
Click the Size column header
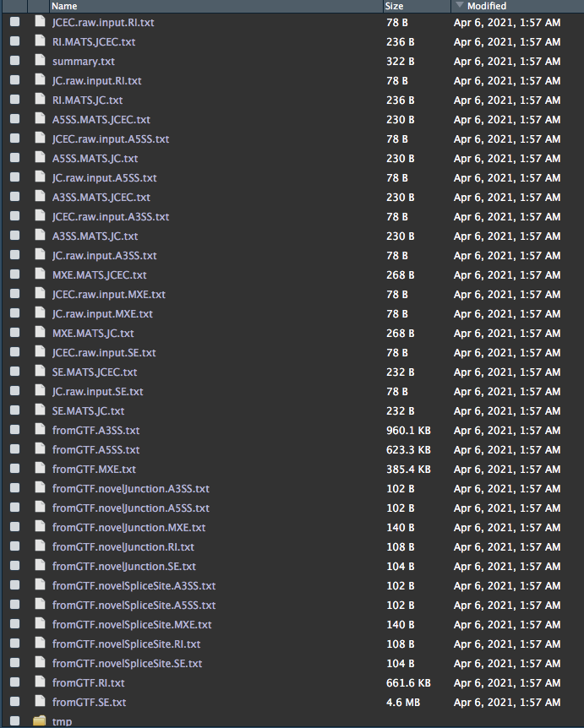[393, 6]
